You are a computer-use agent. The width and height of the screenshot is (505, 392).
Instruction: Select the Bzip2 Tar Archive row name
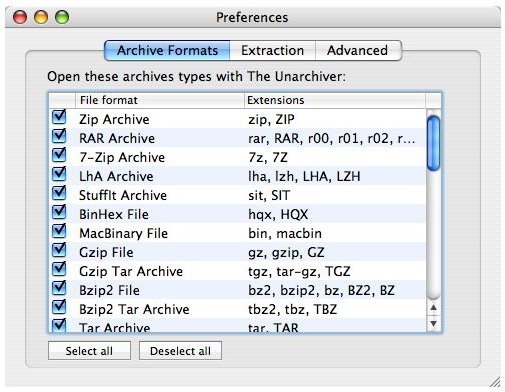pos(134,309)
